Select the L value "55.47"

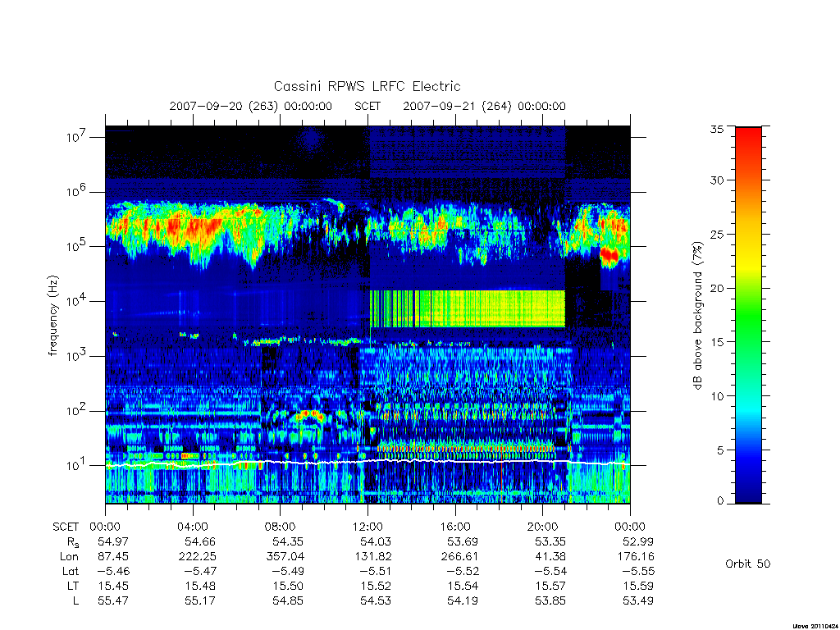click(x=113, y=601)
